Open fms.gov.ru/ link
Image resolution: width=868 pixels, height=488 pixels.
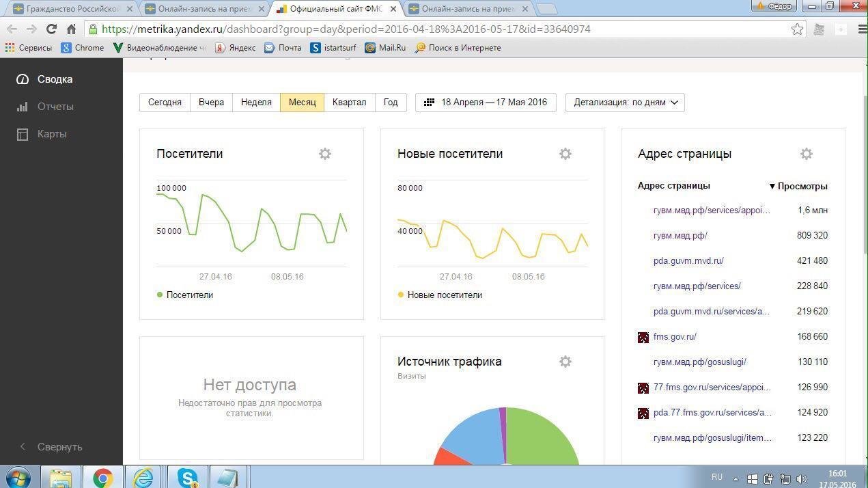tap(675, 336)
